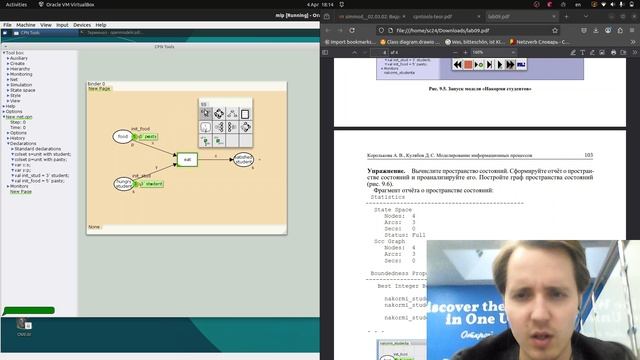Zoom out of the PDF with minus button
Screen dimensions: 640x360
[x=455, y=52]
